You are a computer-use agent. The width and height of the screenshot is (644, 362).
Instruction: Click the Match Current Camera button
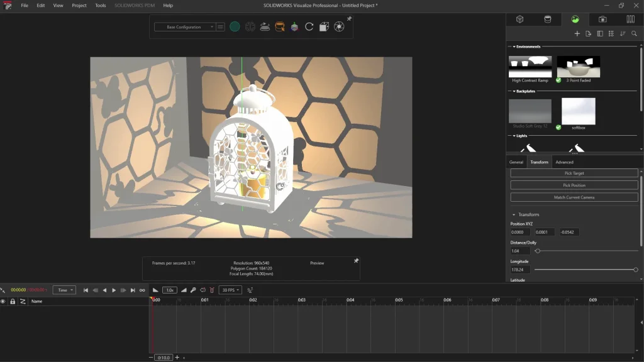pos(574,197)
